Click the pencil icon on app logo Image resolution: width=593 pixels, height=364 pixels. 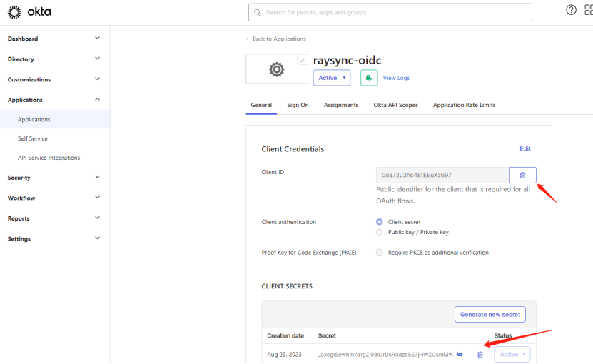303,61
